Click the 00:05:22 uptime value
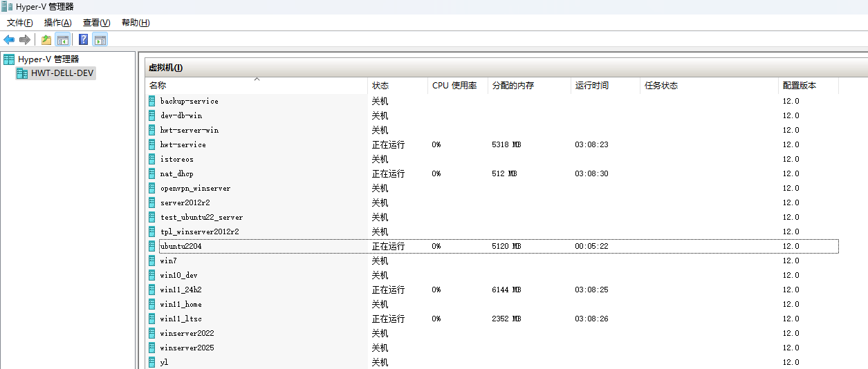This screenshot has width=868, height=369. [x=591, y=246]
